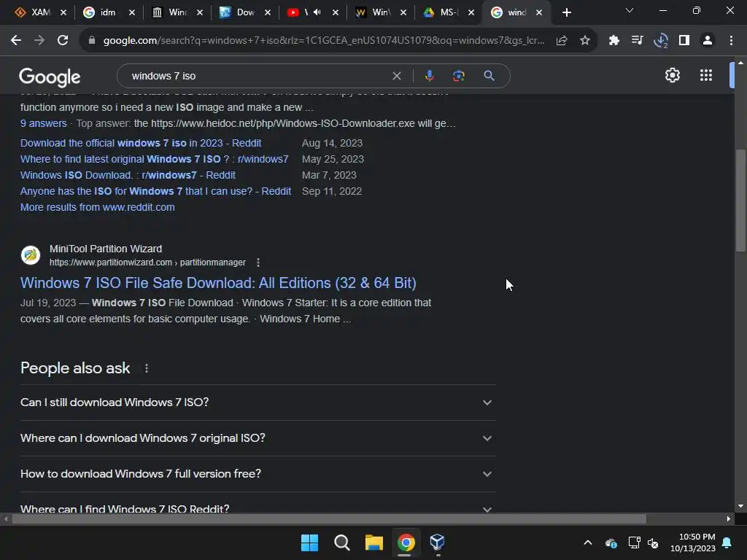Screen dimensions: 747x560
Task: Bookmark this page with star icon
Action: (x=585, y=41)
